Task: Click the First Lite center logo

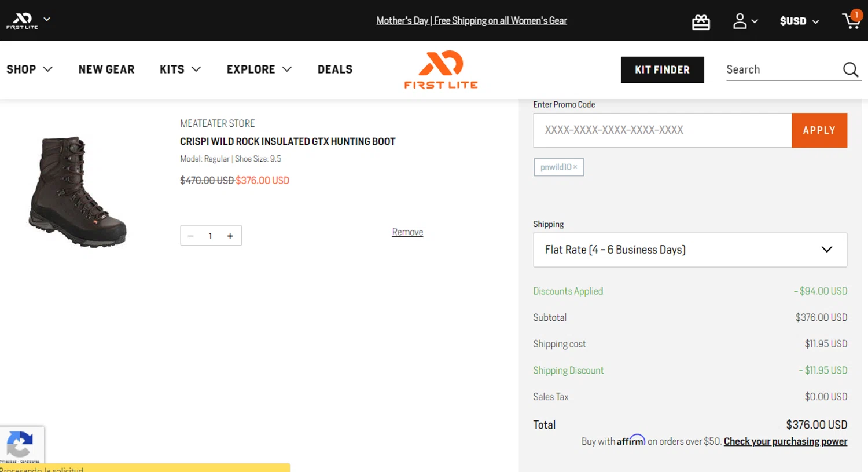Action: 441,69
